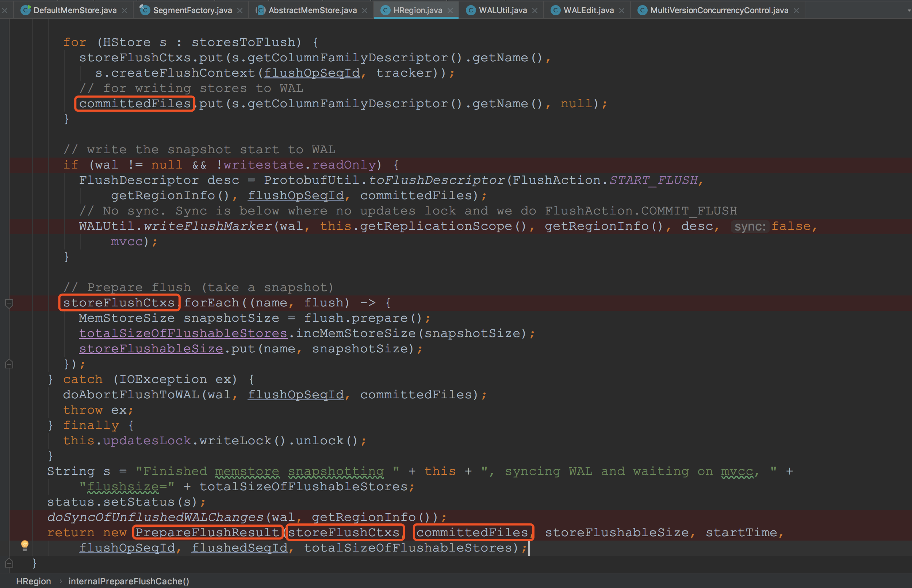Close the DefaultMemStore.java tab
Viewport: 912px width, 588px height.
[x=124, y=11]
